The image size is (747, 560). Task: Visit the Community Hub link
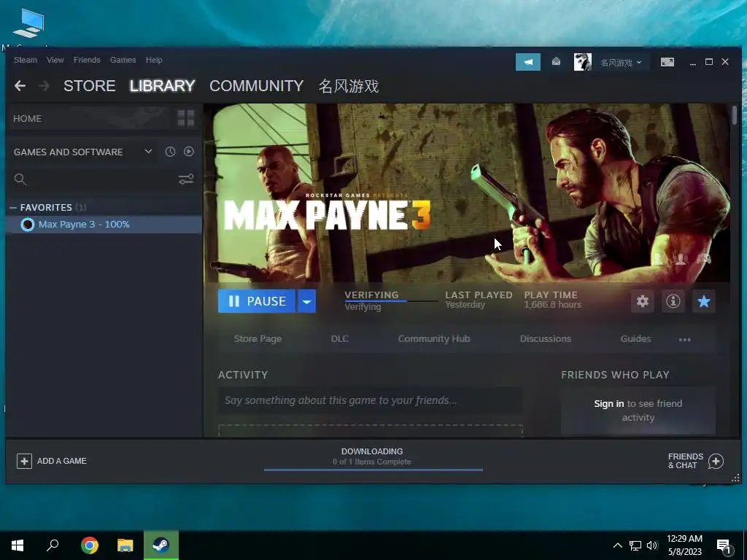(434, 338)
